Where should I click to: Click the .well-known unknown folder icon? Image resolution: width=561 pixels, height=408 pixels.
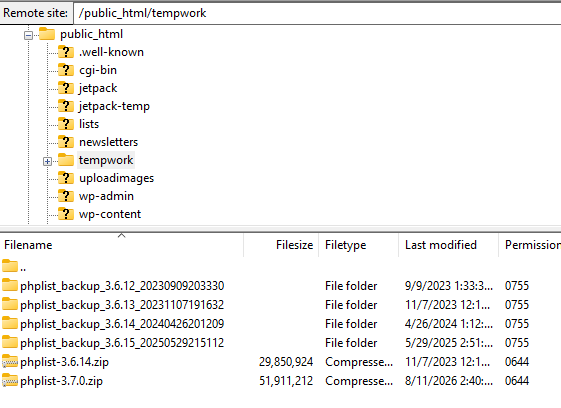click(66, 52)
